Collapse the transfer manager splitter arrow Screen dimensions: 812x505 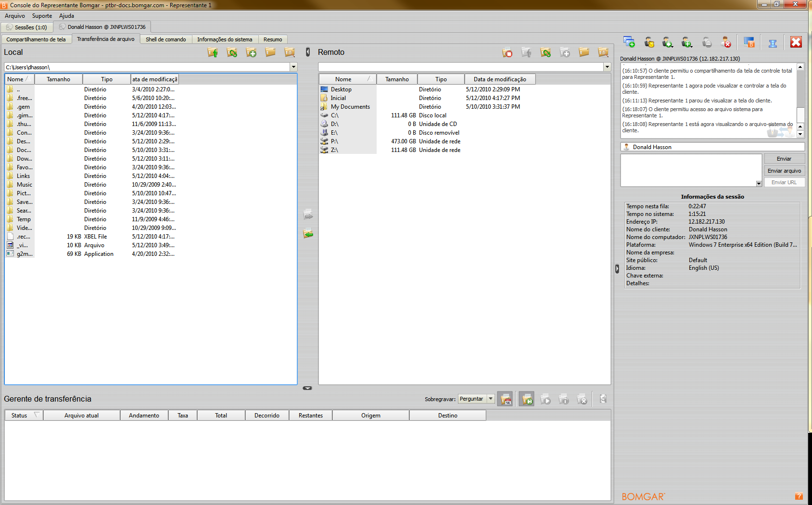[307, 388]
